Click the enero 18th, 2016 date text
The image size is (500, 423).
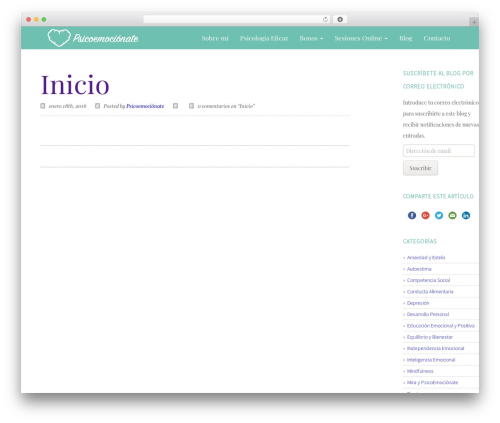(67, 106)
